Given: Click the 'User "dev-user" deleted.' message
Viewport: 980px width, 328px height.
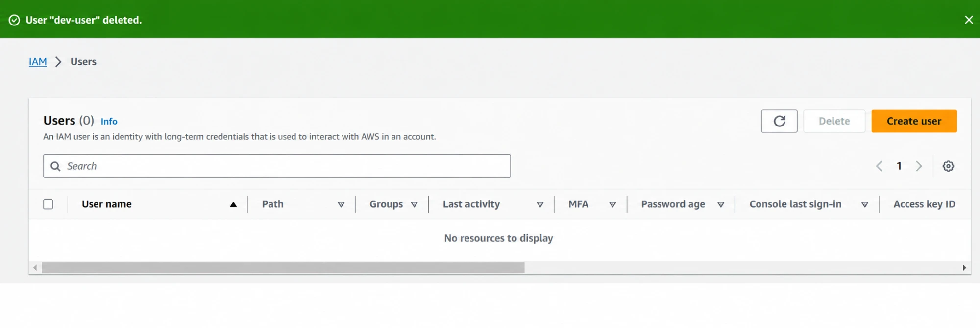Looking at the screenshot, I should point(84,20).
